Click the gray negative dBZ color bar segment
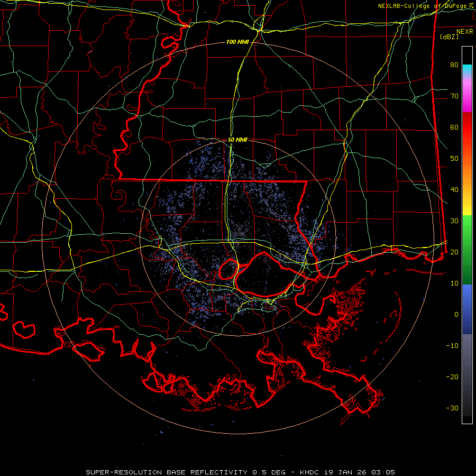 pyautogui.click(x=467, y=375)
